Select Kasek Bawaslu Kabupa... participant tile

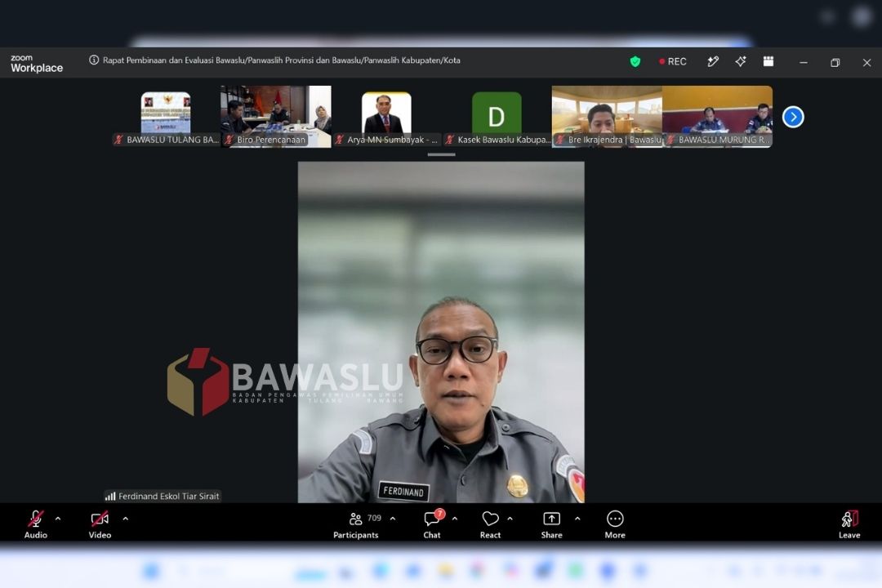(x=497, y=117)
